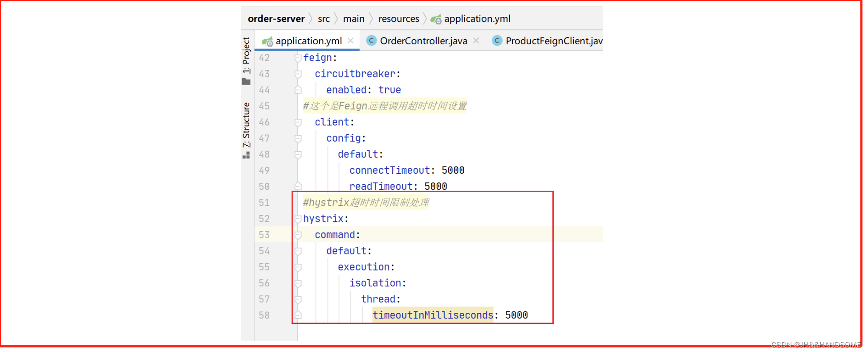This screenshot has width=868, height=352.
Task: Click line number 42 in the gutter
Action: click(264, 58)
